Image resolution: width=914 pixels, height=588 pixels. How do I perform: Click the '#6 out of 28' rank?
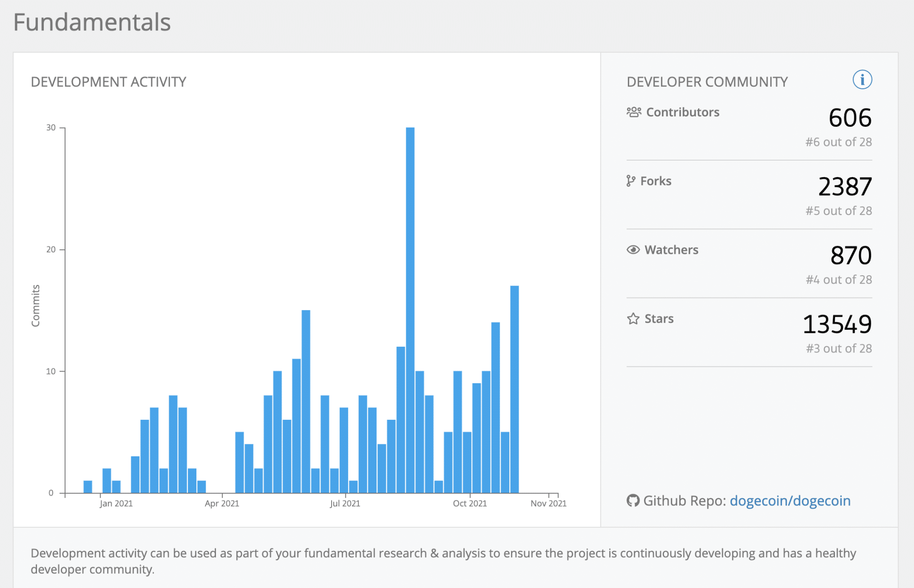coord(839,142)
